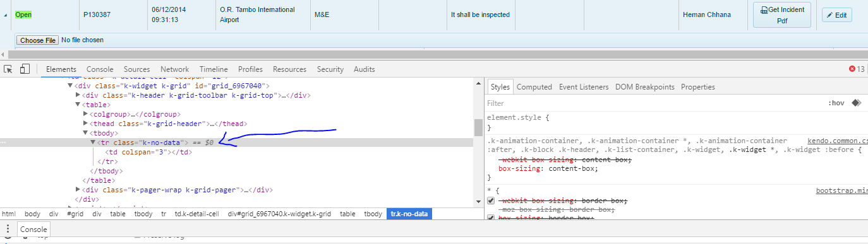Toggle the device mode icon
This screenshot has width=868, height=244.
pos(25,69)
